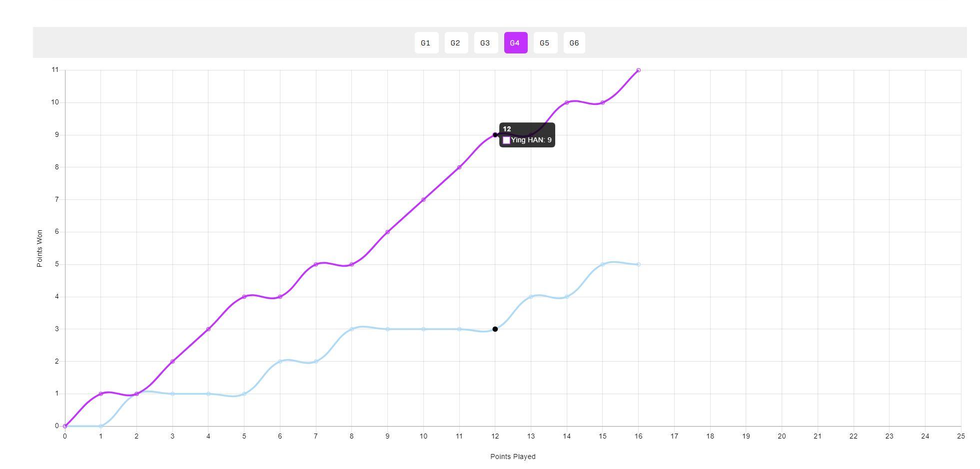
Task: Click light-blue data point at 8 points played
Action: tap(352, 329)
